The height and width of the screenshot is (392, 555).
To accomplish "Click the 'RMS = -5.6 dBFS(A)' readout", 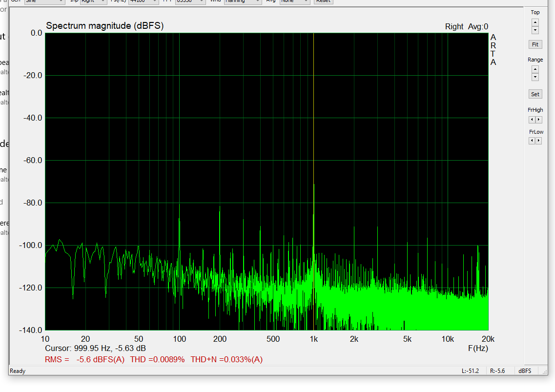I will coord(84,359).
